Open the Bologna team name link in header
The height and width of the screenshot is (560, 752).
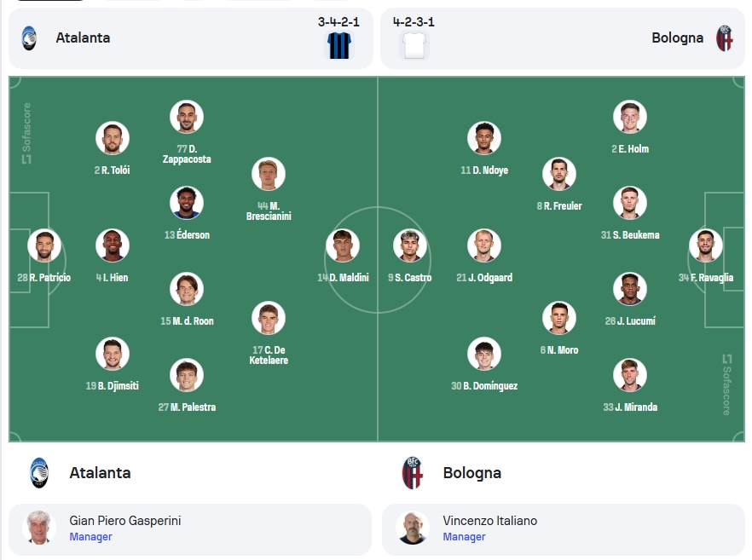pos(677,38)
